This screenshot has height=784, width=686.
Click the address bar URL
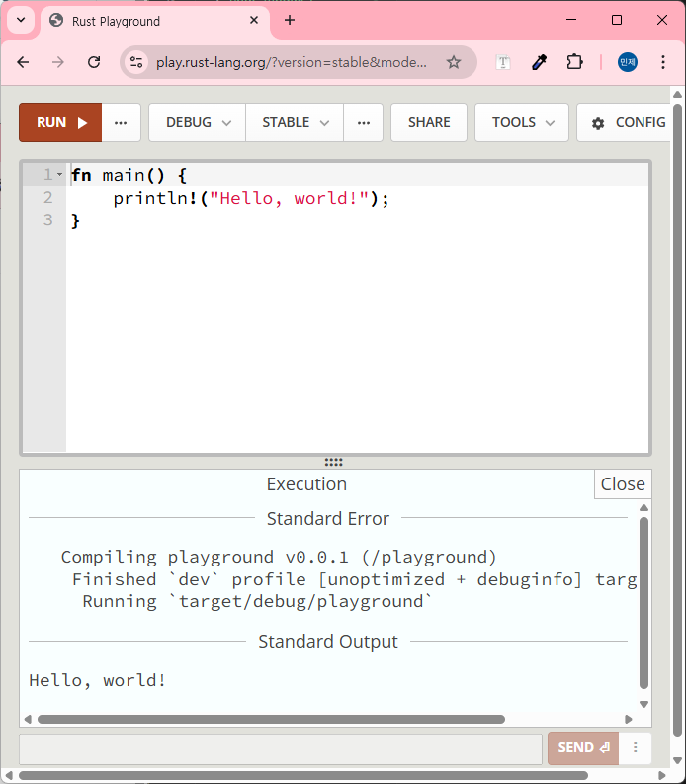point(292,63)
